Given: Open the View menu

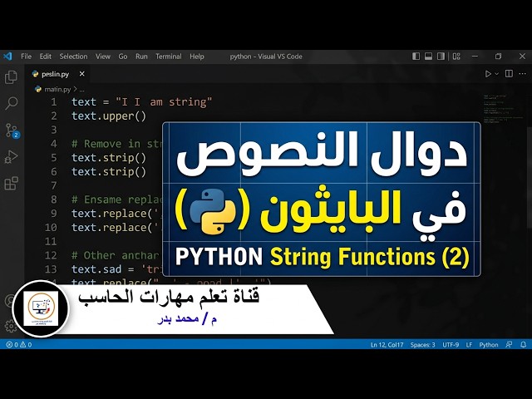Looking at the screenshot, I should pyautogui.click(x=103, y=57).
